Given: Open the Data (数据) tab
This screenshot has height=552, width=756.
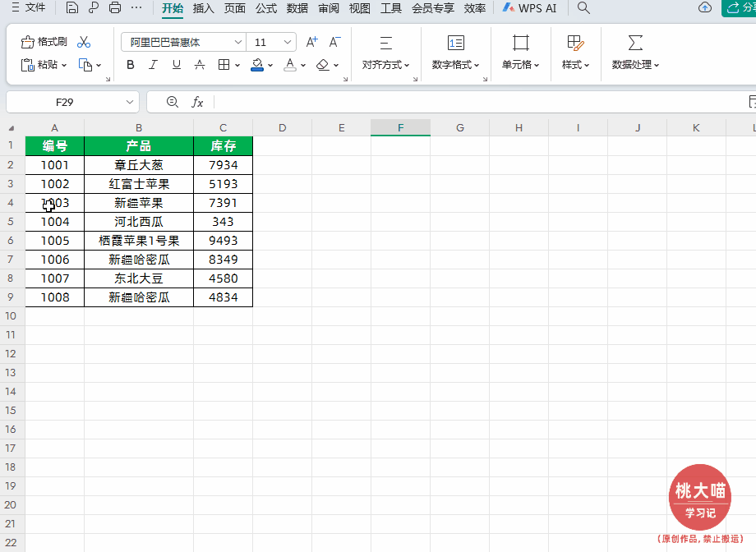Looking at the screenshot, I should click(x=297, y=8).
